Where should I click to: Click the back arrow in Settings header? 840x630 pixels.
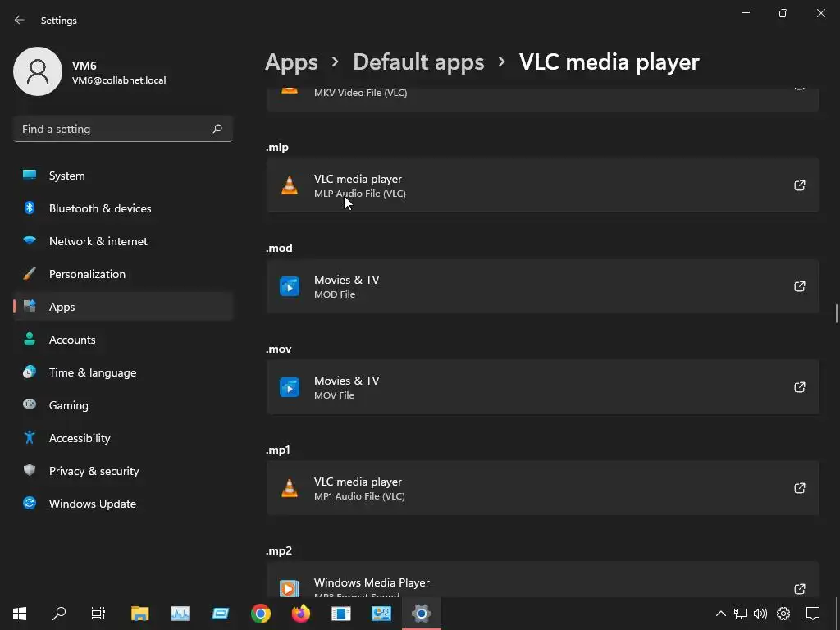pos(20,20)
